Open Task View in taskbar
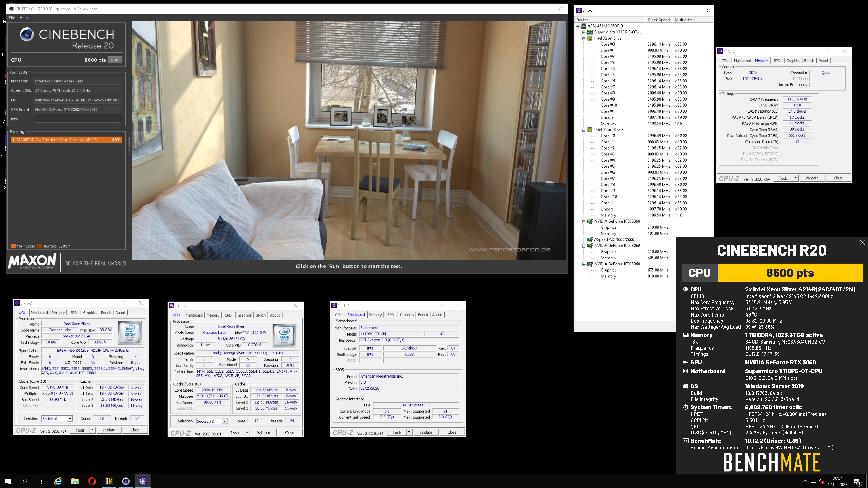Viewport: 868px width, 488px height. tap(40, 481)
